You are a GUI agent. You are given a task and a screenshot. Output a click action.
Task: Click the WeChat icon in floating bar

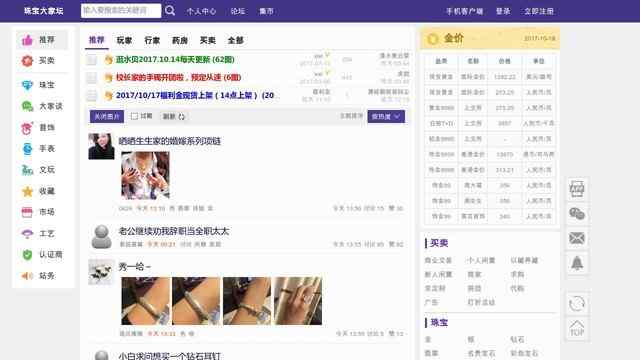pyautogui.click(x=577, y=214)
